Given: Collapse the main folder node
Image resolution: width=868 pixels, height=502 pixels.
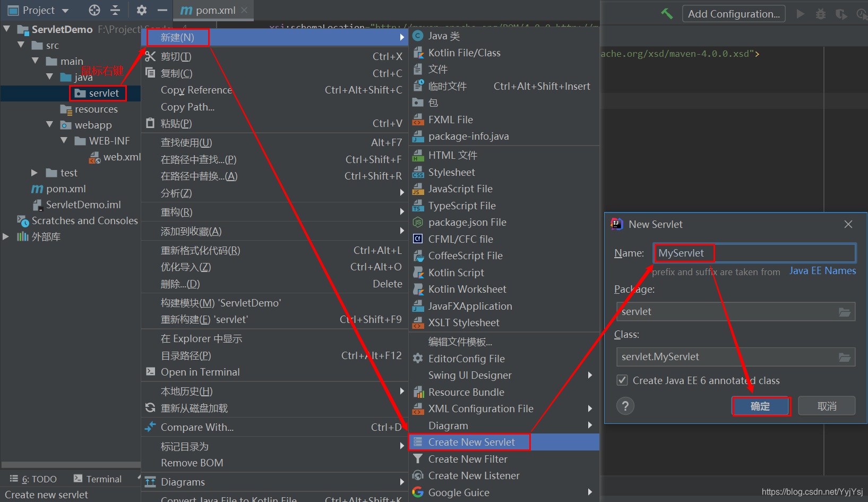Looking at the screenshot, I should coord(35,61).
